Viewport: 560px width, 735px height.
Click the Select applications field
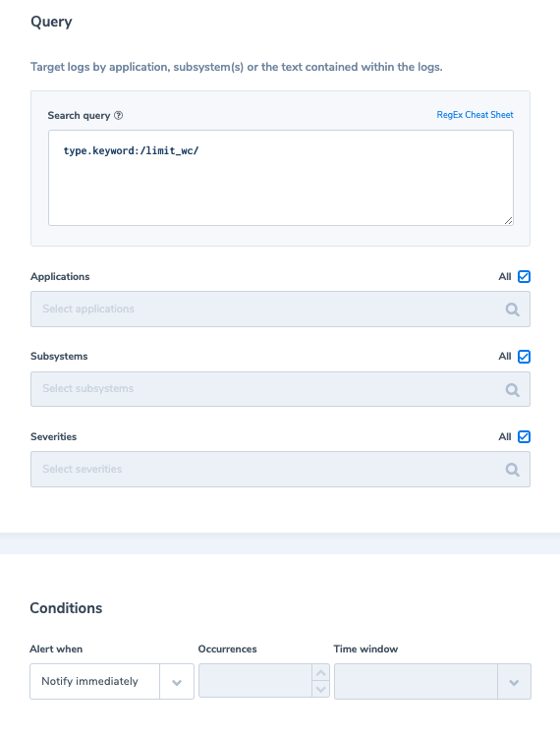pyautogui.click(x=280, y=309)
